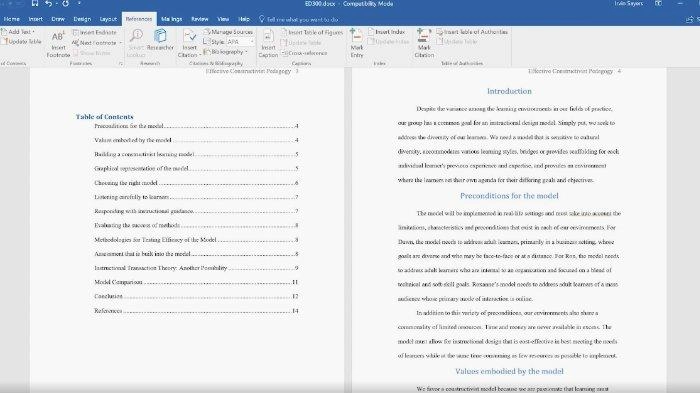Click Update Table in Table of Contents group
Image resolution: width=700 pixels, height=393 pixels.
coord(21,42)
